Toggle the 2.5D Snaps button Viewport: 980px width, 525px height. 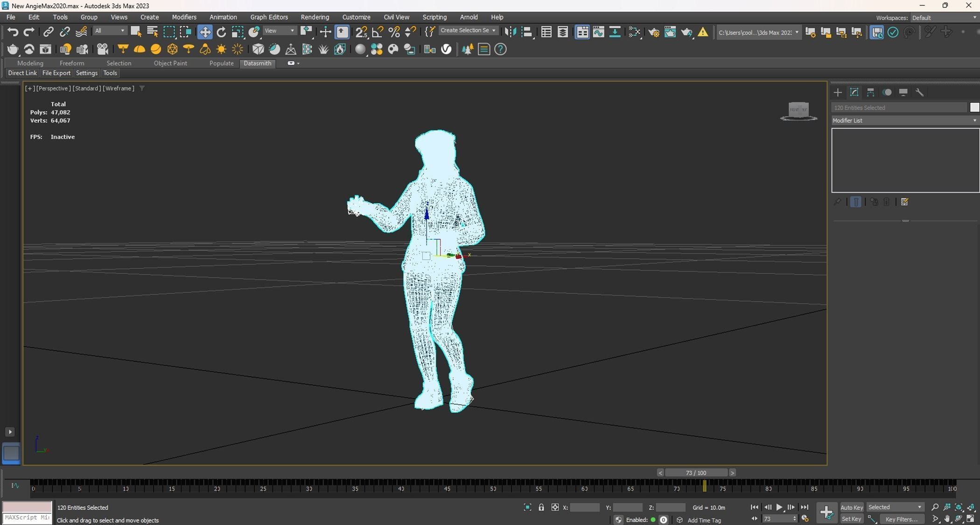pos(361,32)
